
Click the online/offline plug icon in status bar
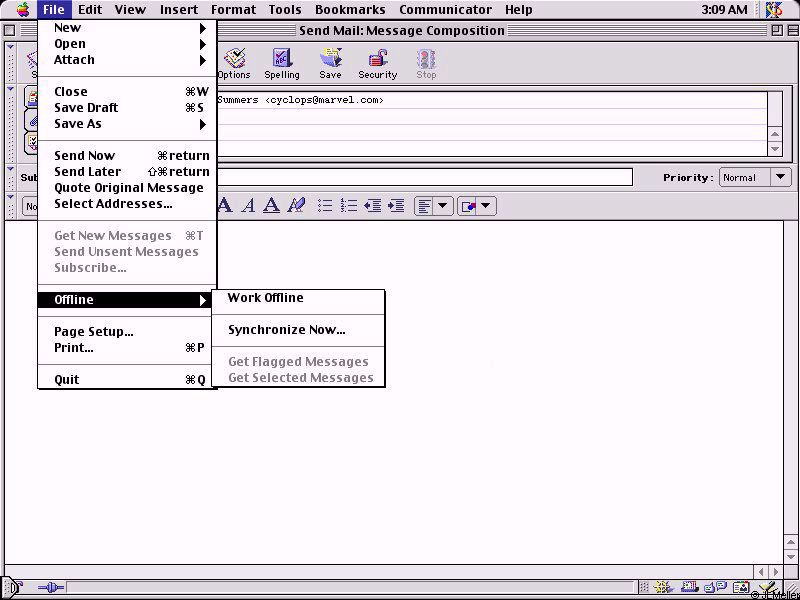(51, 588)
